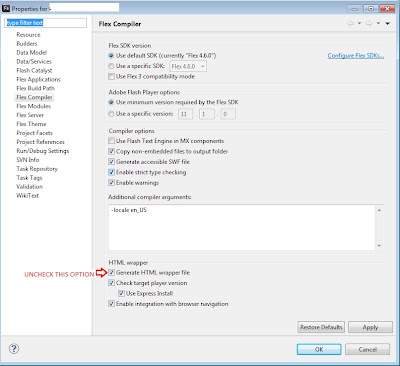The image size is (400, 366).
Task: Toggle Copy non-embedded files to output folder
Action: [x=111, y=151]
